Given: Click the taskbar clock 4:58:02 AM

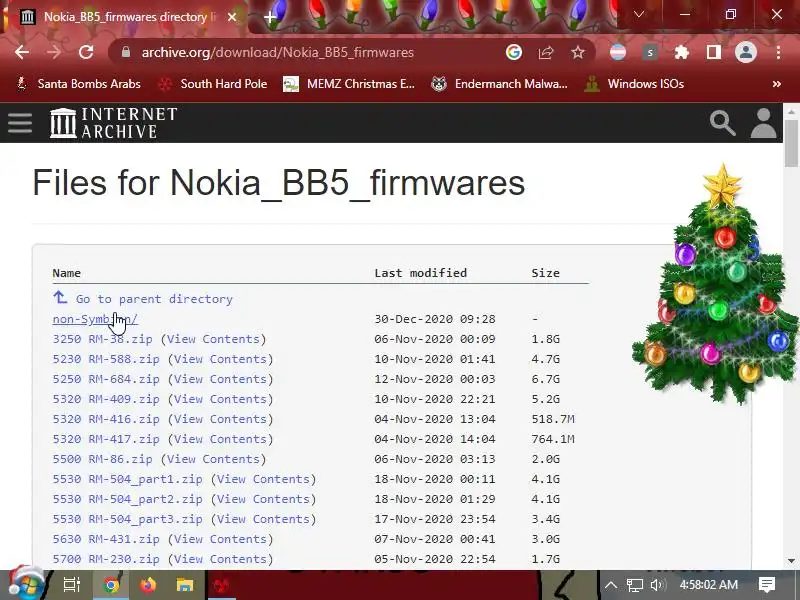Looking at the screenshot, I should [x=709, y=585].
